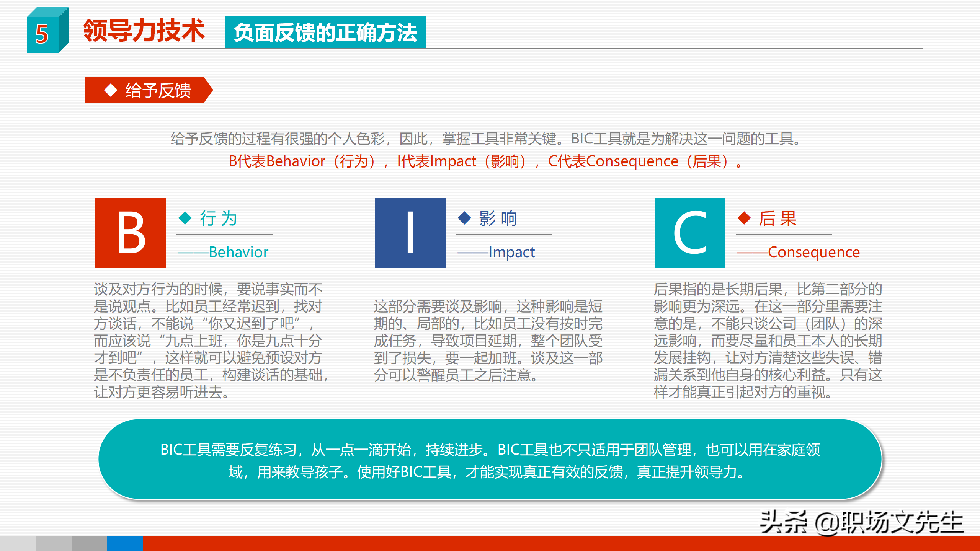980x551 pixels.
Task: Click the blue diamond before 影响
Action: click(x=464, y=218)
